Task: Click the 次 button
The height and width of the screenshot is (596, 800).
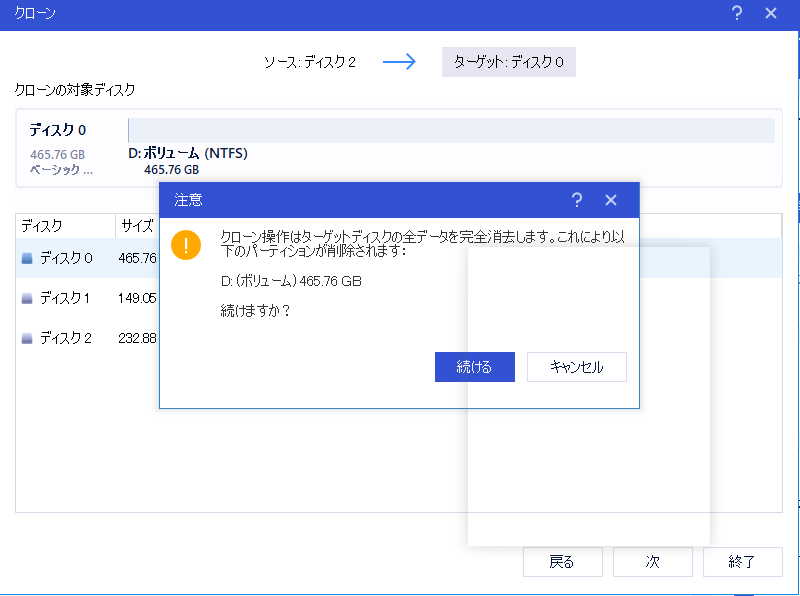Action: pyautogui.click(x=652, y=562)
